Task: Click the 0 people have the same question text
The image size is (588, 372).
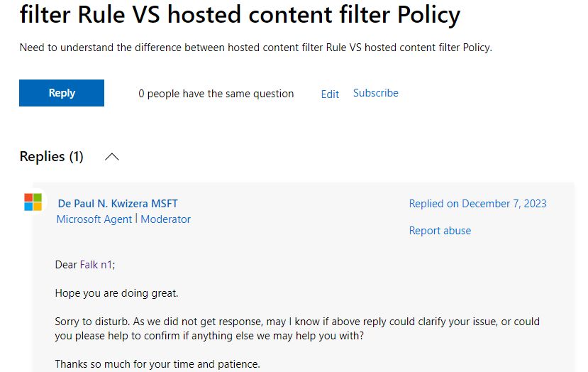Action: click(216, 94)
